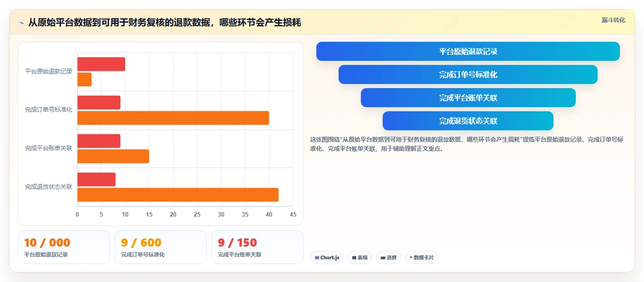
Task: Click the 漏斗转化 tag in header
Action: pyautogui.click(x=613, y=20)
